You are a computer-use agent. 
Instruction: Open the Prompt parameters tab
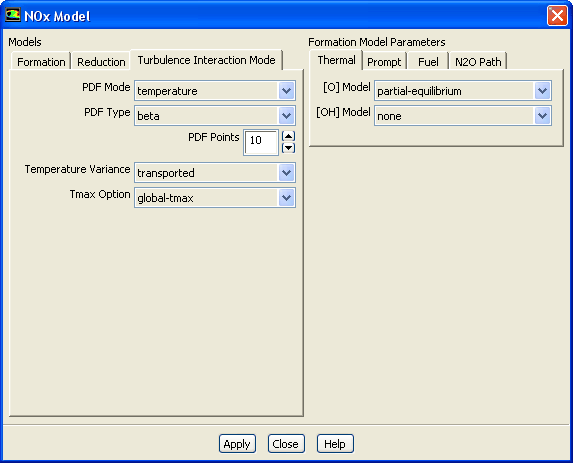384,61
